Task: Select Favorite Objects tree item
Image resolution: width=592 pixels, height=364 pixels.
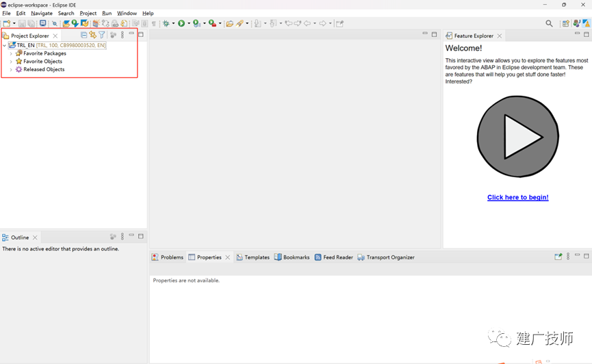Action: tap(39, 62)
